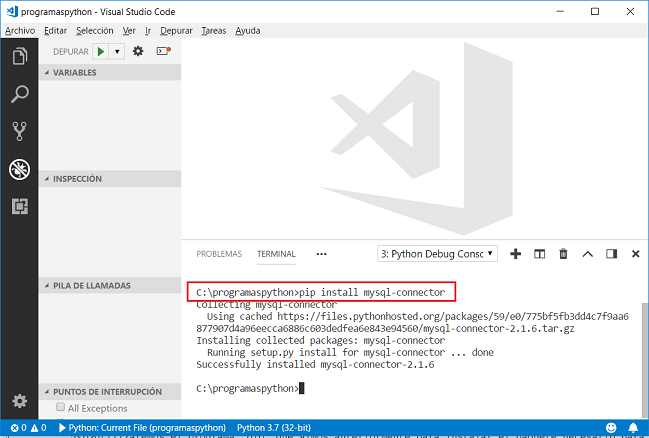Open the Search view in the activity bar
Viewport: 649px width, 438px height.
tap(19, 94)
